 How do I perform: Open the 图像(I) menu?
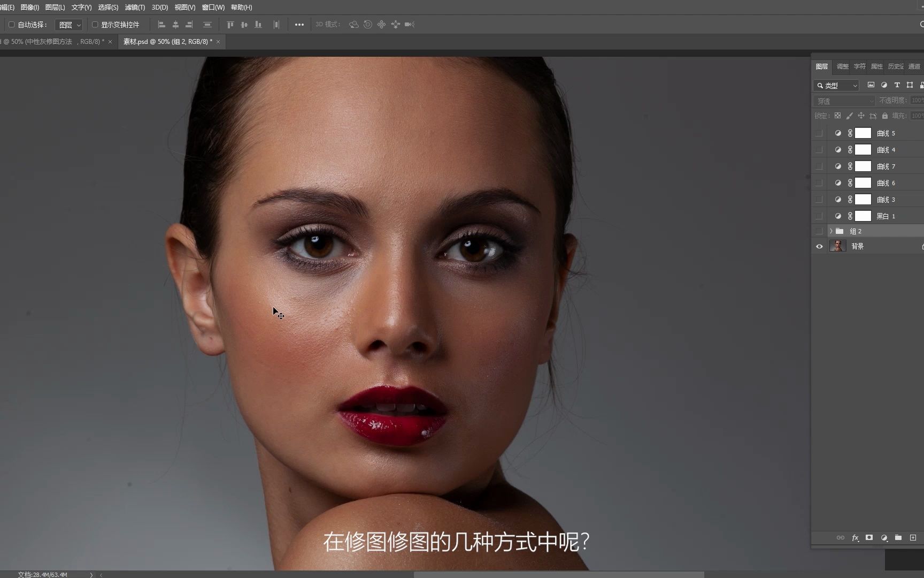pyautogui.click(x=30, y=7)
